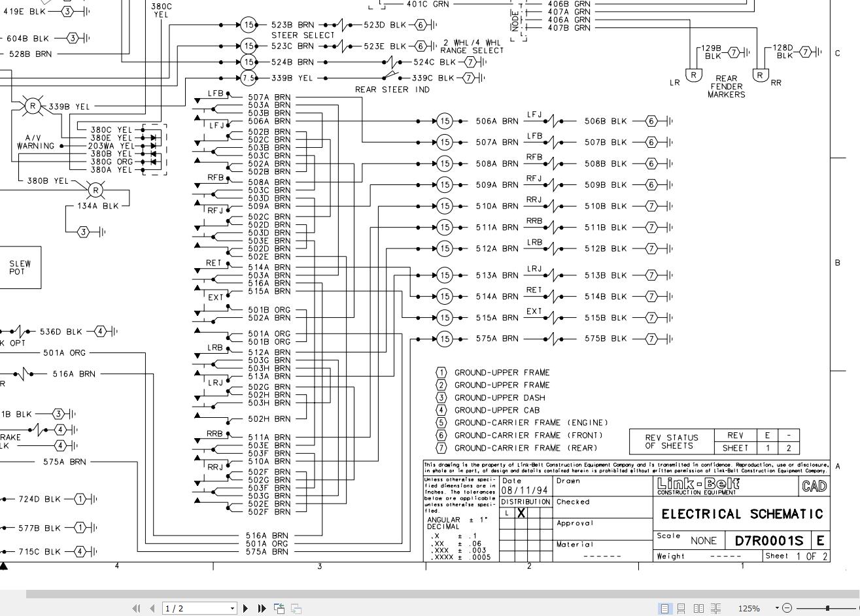The image size is (860, 616).
Task: Click wire label 129B BLK
Action: (712, 52)
